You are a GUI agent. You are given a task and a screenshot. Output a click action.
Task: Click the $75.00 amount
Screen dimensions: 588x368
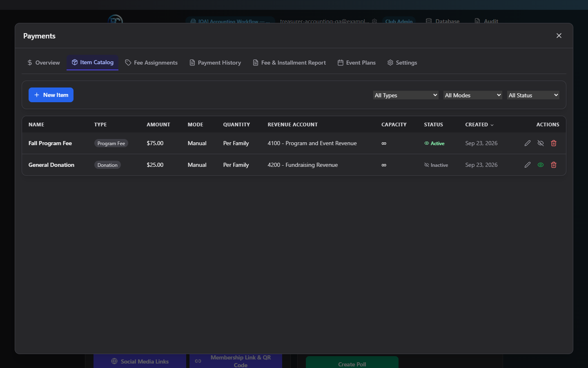[155, 143]
